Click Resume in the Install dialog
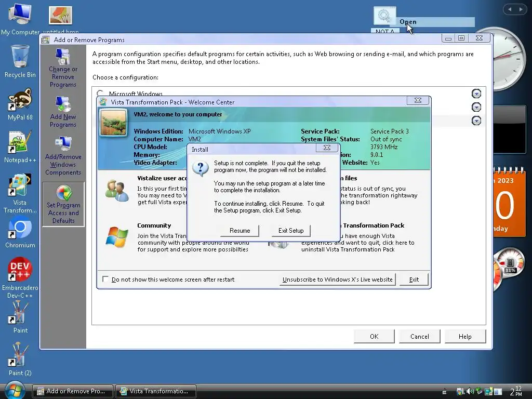 click(x=240, y=231)
